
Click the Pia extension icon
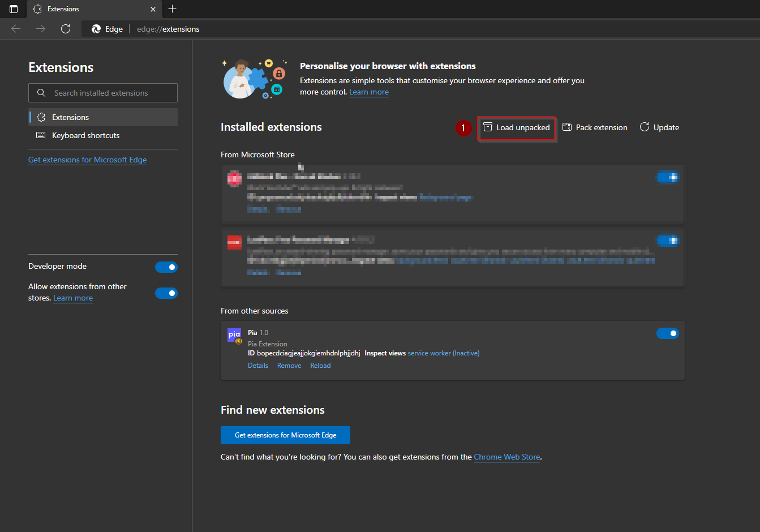234,336
